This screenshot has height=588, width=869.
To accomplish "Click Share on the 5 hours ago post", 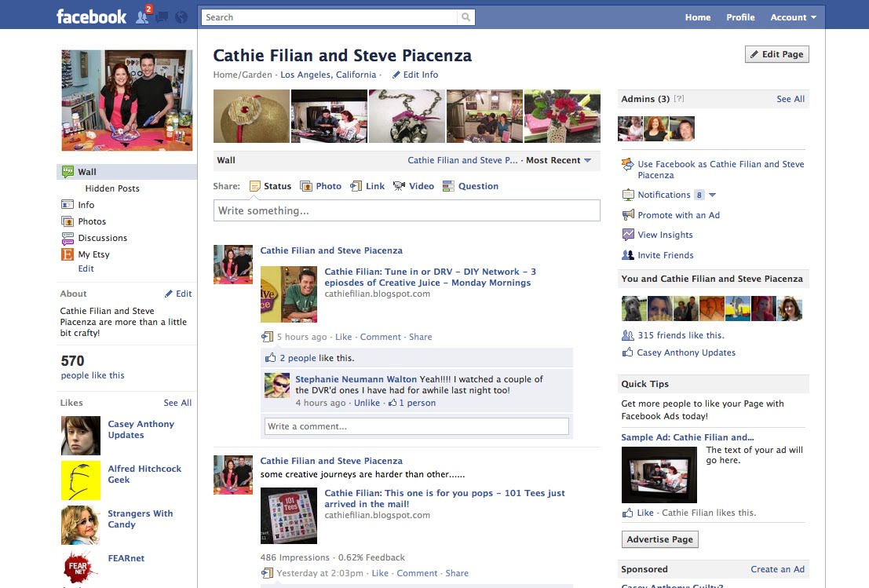I will coord(420,337).
